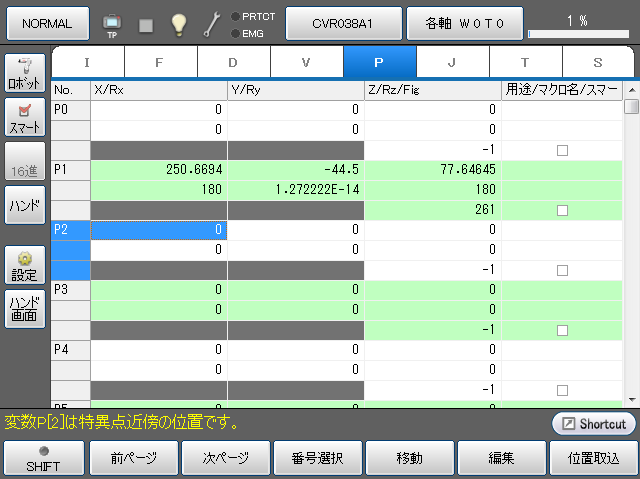Toggle the checkbox in row P1

[x=562, y=210]
